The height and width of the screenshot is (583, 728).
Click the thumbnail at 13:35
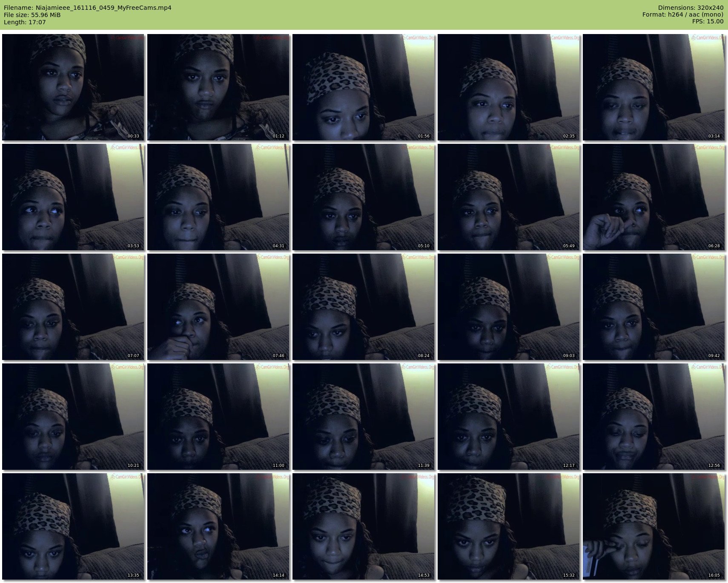(73, 526)
